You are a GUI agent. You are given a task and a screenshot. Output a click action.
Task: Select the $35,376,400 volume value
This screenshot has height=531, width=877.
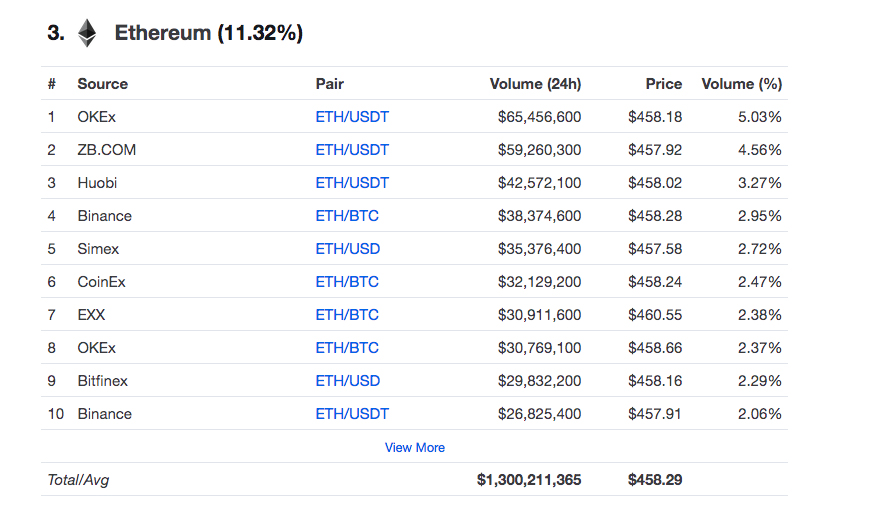539,249
